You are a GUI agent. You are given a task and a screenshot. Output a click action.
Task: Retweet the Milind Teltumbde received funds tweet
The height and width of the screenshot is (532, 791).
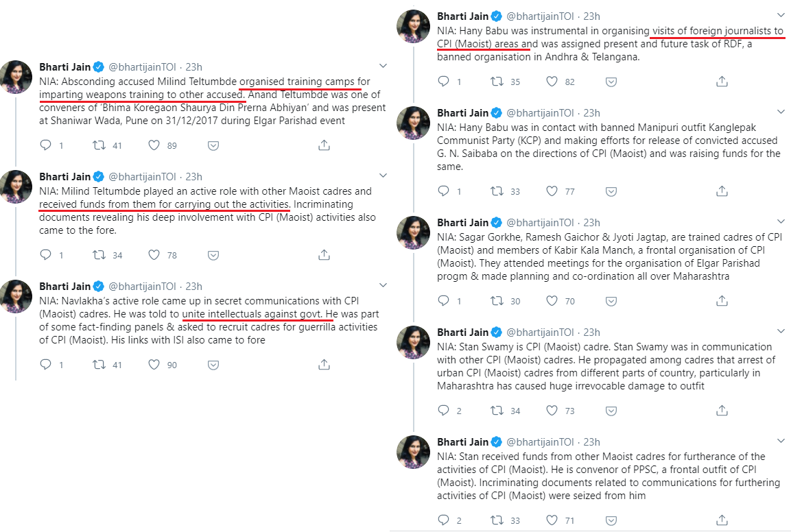click(x=99, y=255)
